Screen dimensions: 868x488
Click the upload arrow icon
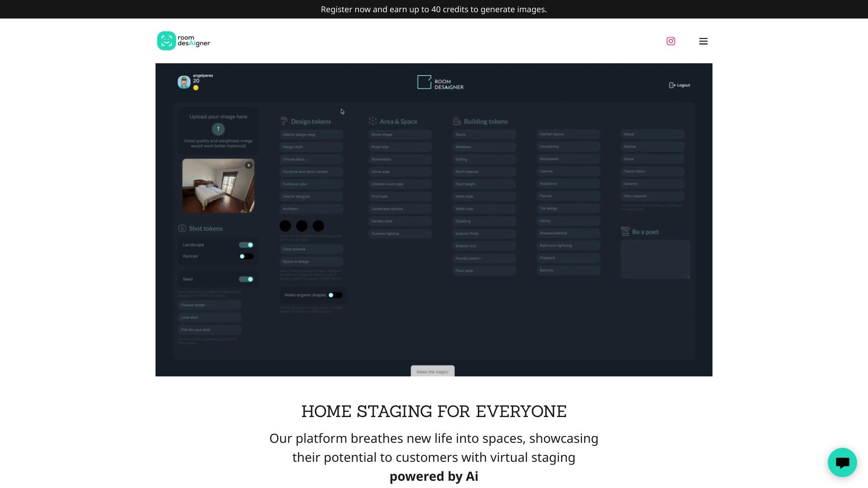point(218,129)
